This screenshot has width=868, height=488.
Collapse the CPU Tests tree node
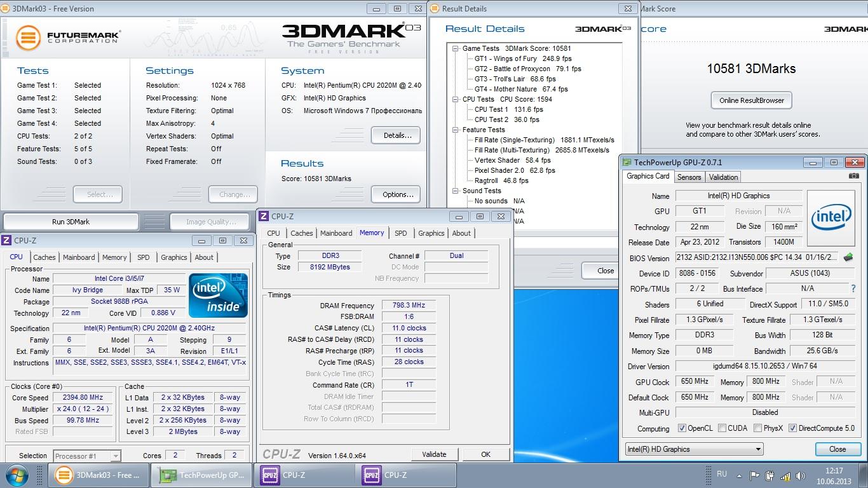456,99
